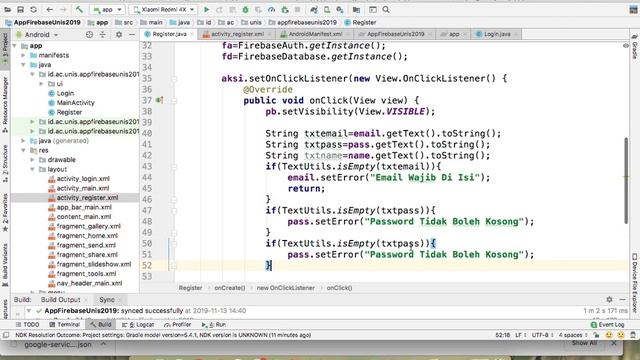Open project panel settings gear
This screenshot has width=640, height=360.
(119, 35)
